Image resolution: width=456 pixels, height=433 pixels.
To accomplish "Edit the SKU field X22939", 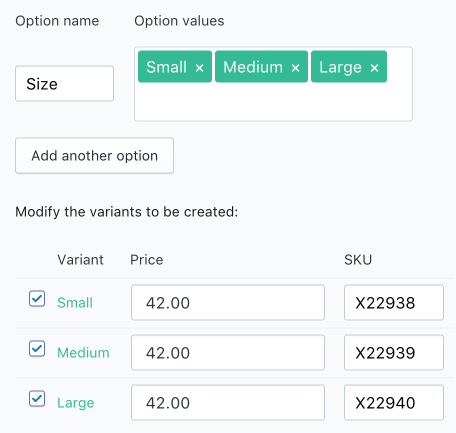I will pyautogui.click(x=394, y=353).
